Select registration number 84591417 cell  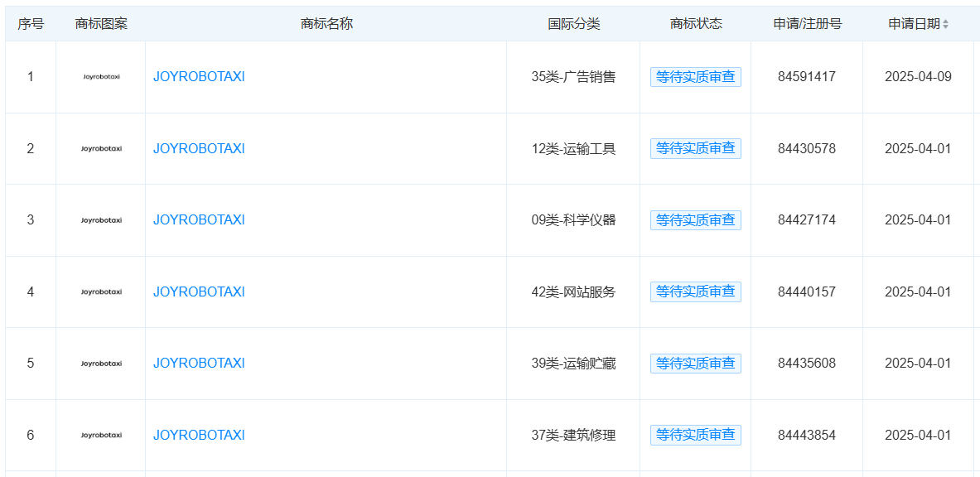coord(807,77)
